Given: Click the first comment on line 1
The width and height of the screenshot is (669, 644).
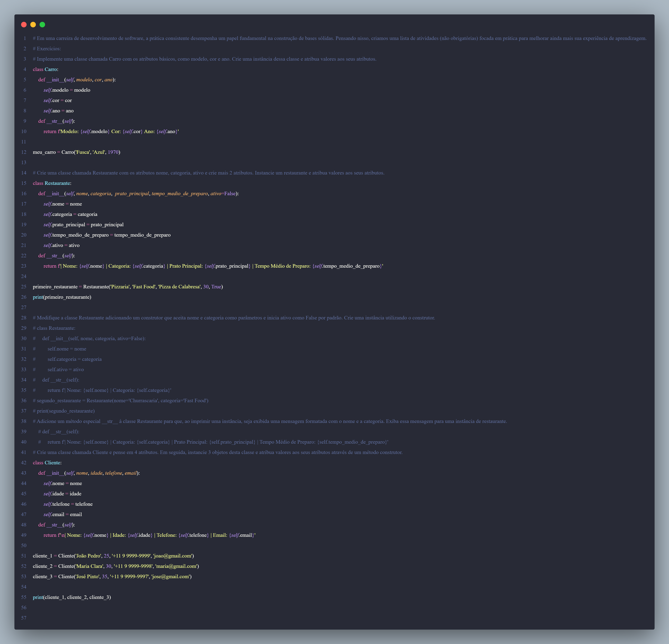Looking at the screenshot, I should coord(340,38).
